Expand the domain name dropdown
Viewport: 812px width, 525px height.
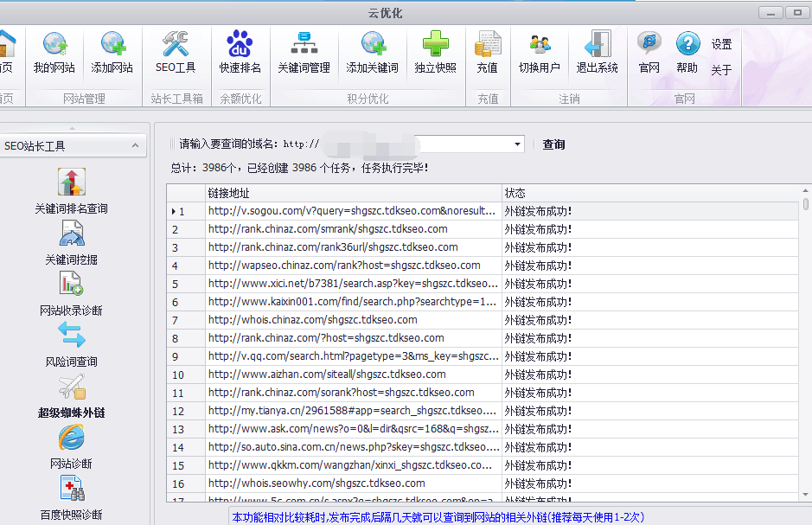[x=517, y=144]
